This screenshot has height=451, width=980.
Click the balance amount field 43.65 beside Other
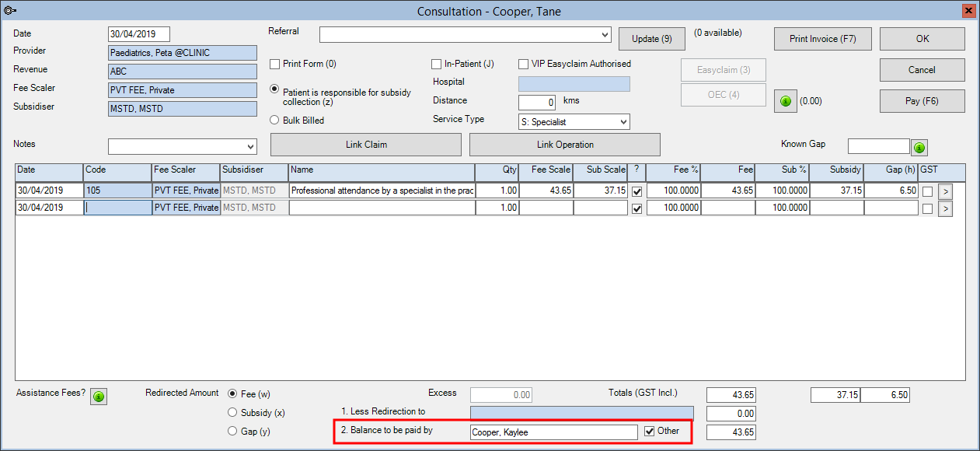click(731, 432)
